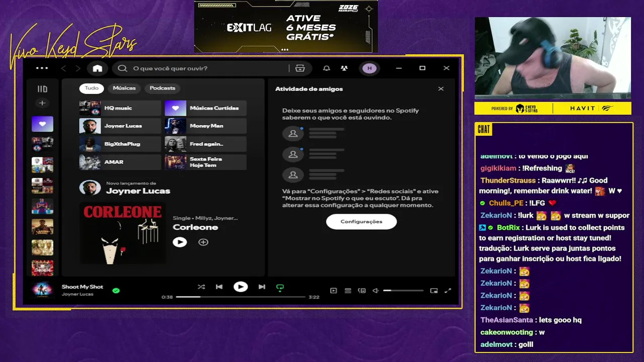The height and width of the screenshot is (362, 644).
Task: Adjust the volume slider
Action: pyautogui.click(x=403, y=291)
